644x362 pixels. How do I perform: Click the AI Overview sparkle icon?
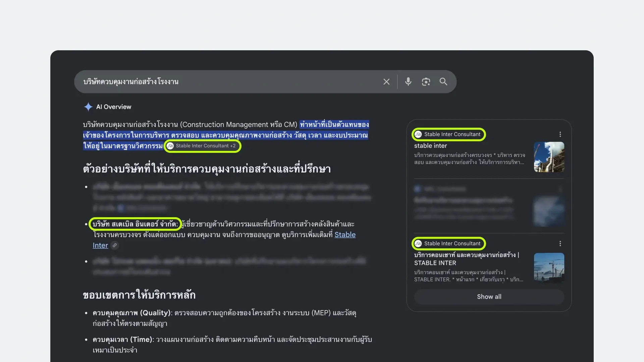click(x=88, y=107)
